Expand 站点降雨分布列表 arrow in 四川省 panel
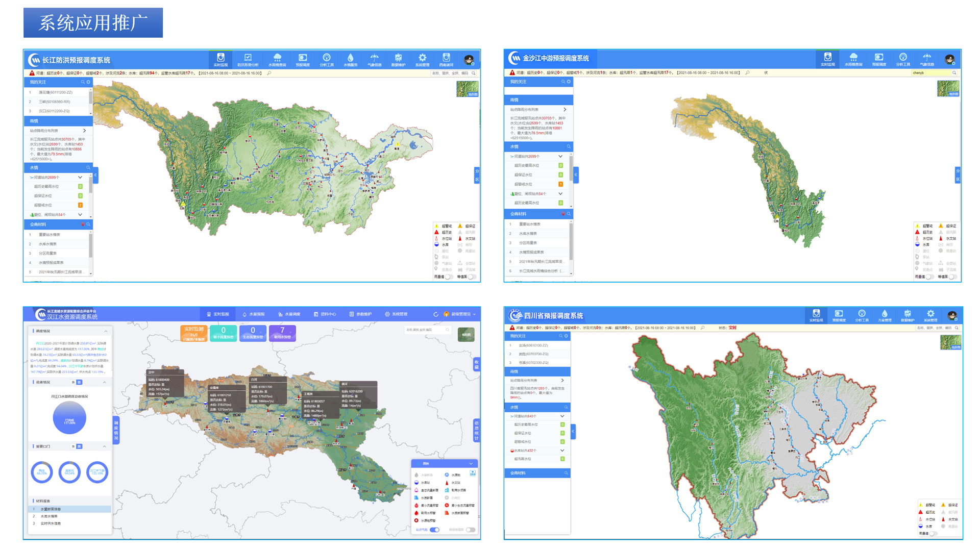Screen dimensions: 980x551 pyautogui.click(x=562, y=380)
